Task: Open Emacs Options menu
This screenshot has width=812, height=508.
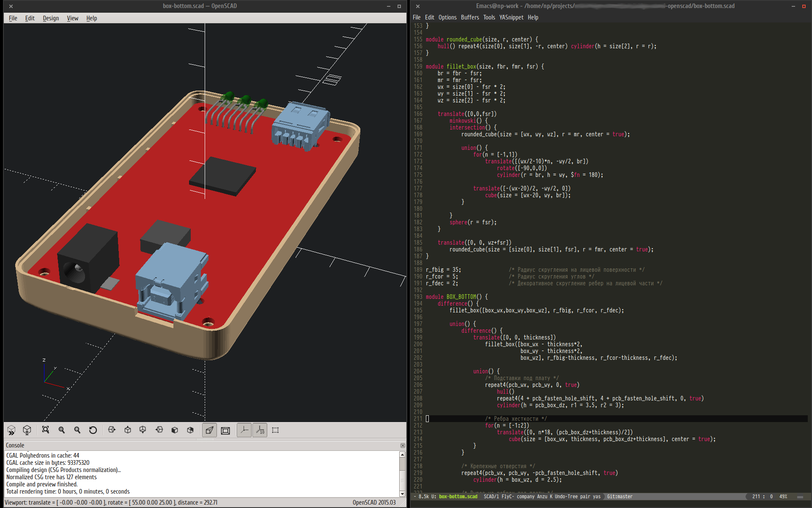Action: tap(447, 17)
